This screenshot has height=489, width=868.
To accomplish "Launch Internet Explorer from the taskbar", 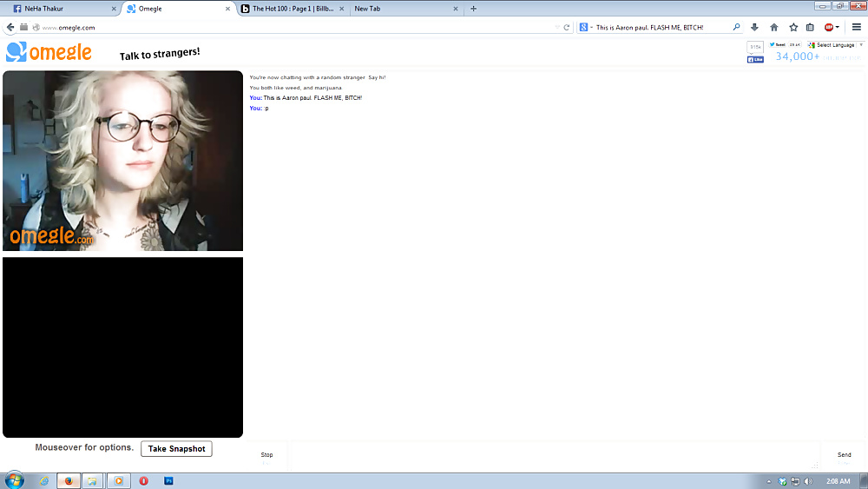I will 44,480.
